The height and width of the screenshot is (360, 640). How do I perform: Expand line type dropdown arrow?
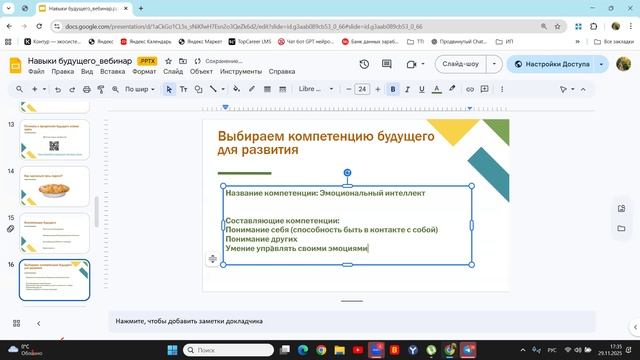pyautogui.click(x=223, y=89)
